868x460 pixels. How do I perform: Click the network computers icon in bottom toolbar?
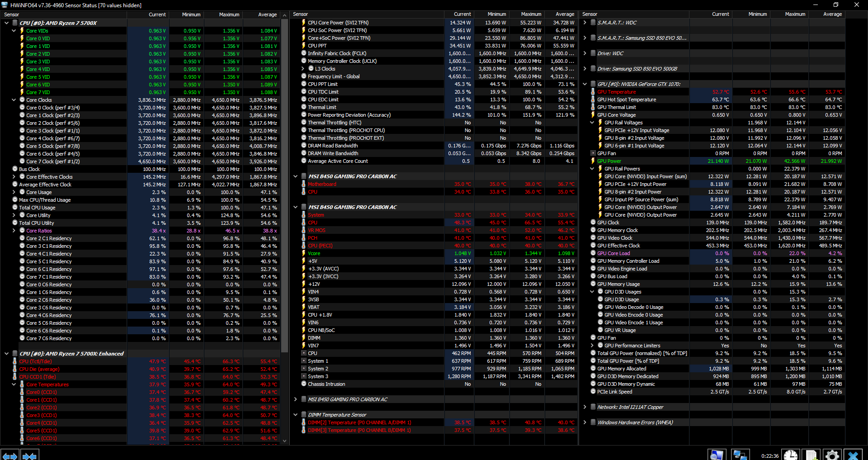pyautogui.click(x=740, y=455)
